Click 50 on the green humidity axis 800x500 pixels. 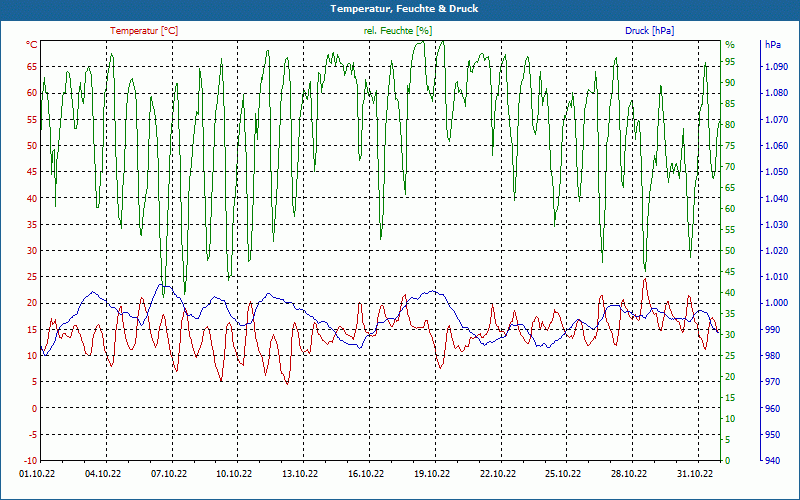pos(730,251)
